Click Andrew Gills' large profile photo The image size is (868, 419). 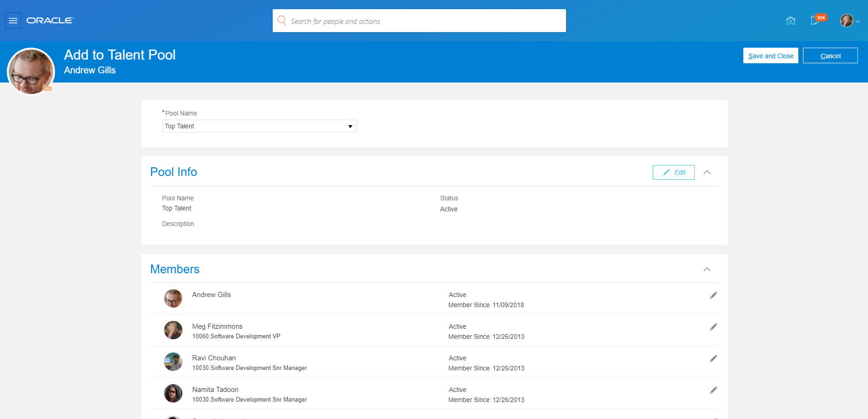point(31,71)
